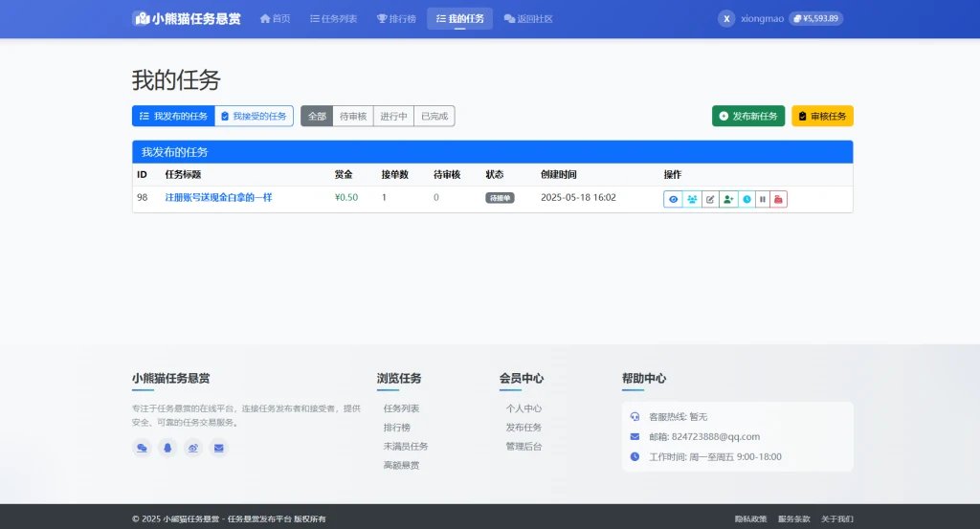Go to 任务列表 in the top navigation

pos(333,18)
